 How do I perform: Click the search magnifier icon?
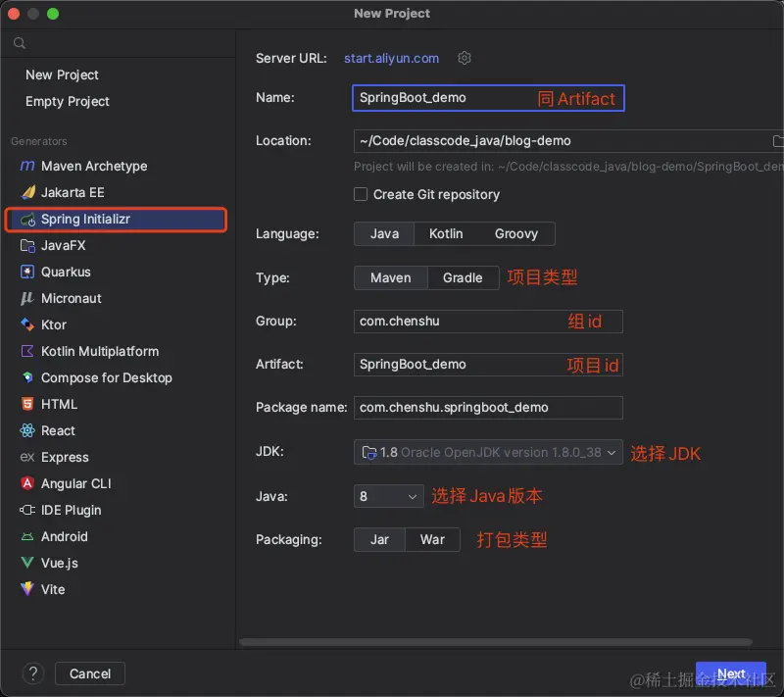(20, 43)
